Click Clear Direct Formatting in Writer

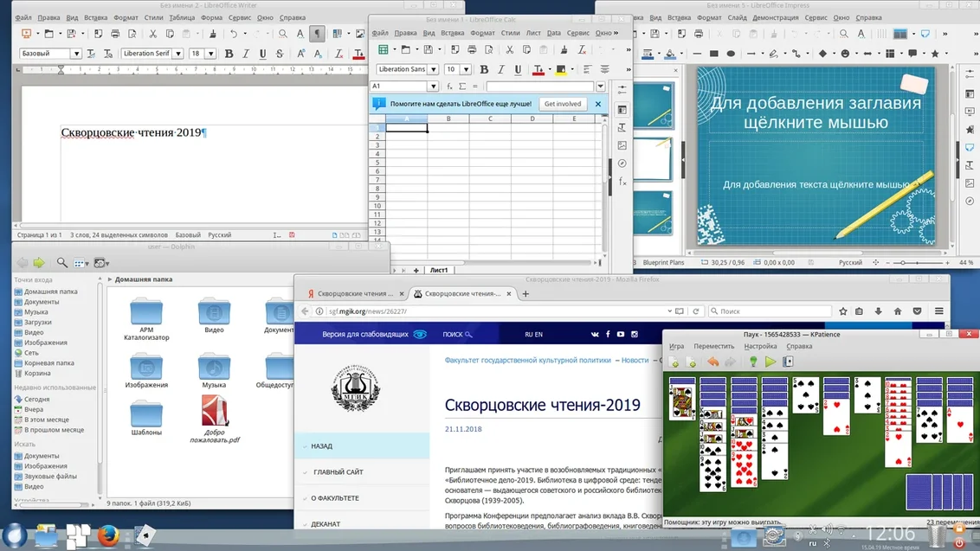pos(338,54)
